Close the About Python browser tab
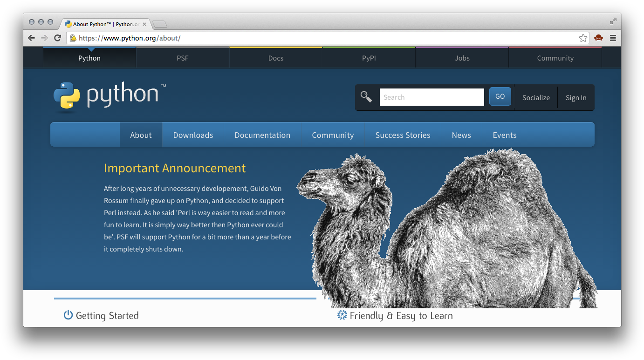The width and height of the screenshot is (644, 360). pos(144,24)
